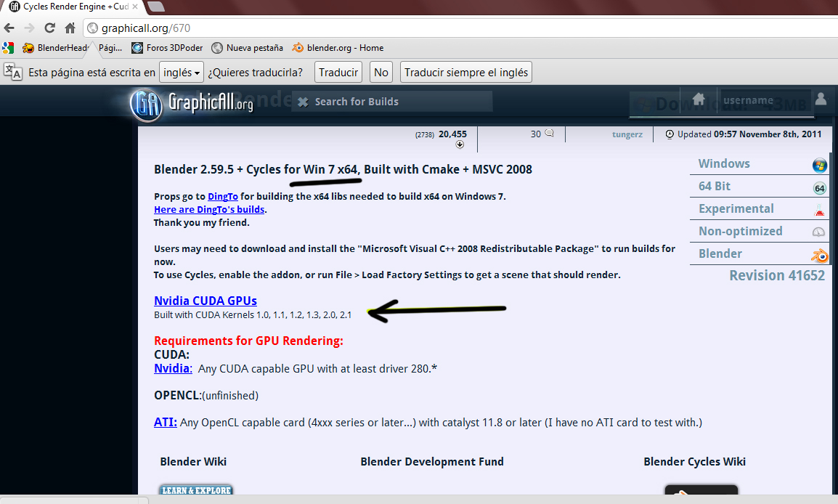Click Requirements for GPU Rendering: heading
Screen dimensions: 838x504
coord(248,341)
